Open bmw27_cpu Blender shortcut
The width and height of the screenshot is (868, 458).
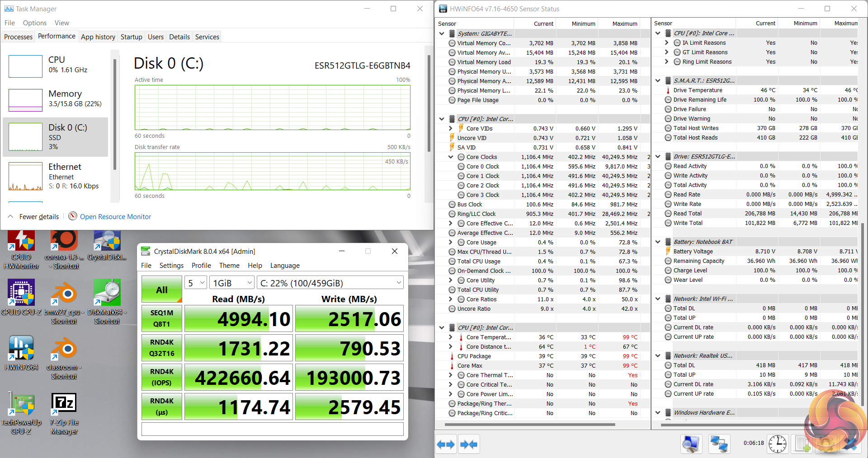tap(64, 302)
